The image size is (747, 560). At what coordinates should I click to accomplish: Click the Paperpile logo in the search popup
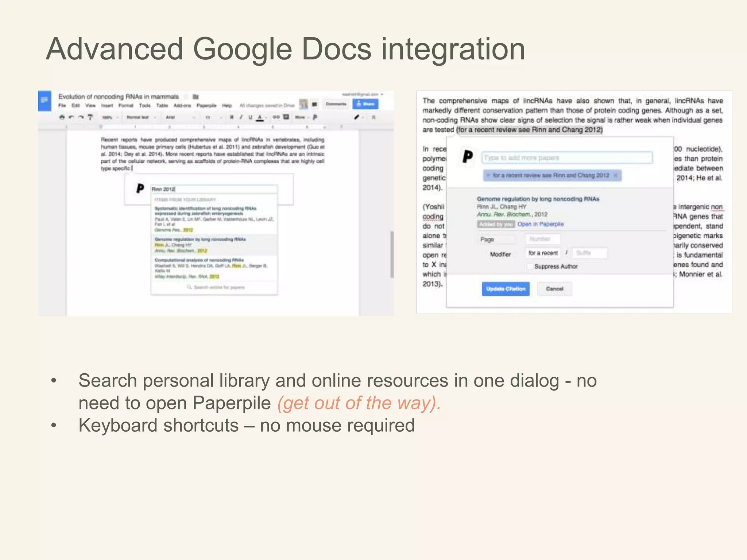pos(140,188)
